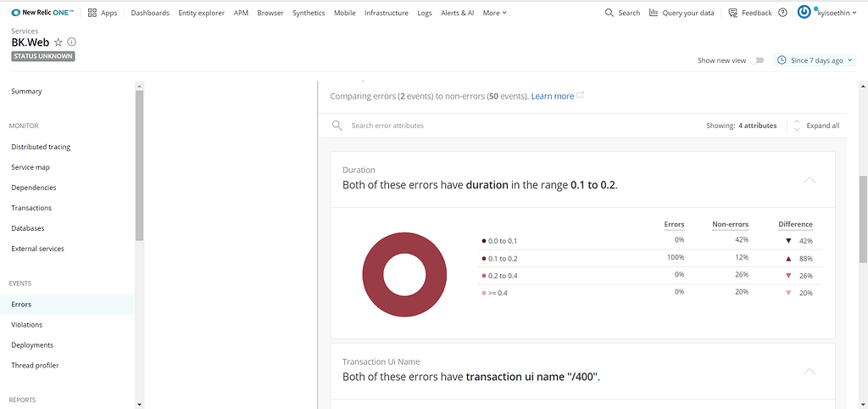The image size is (868, 409).
Task: Follow the Learn more link
Action: pyautogui.click(x=553, y=97)
